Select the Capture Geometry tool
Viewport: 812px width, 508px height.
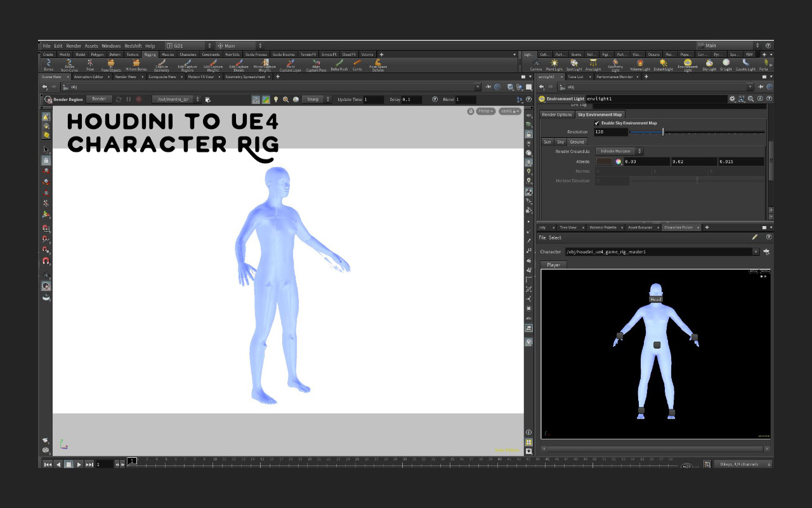pos(162,65)
